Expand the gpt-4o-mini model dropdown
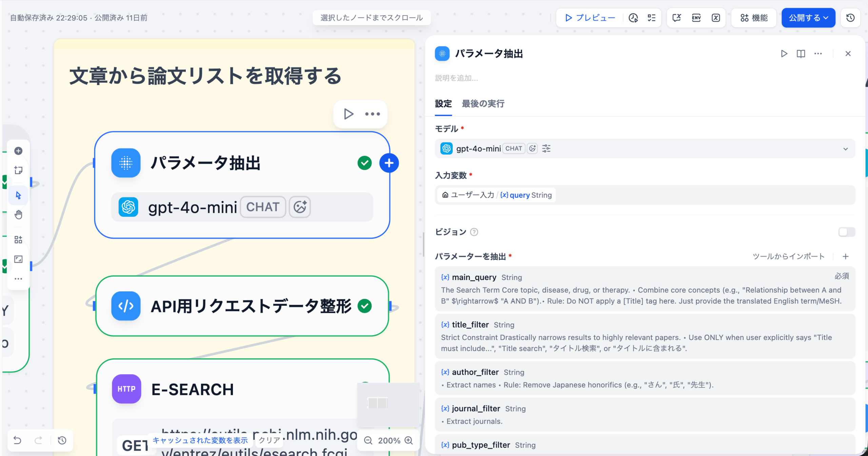This screenshot has width=868, height=456. 845,148
